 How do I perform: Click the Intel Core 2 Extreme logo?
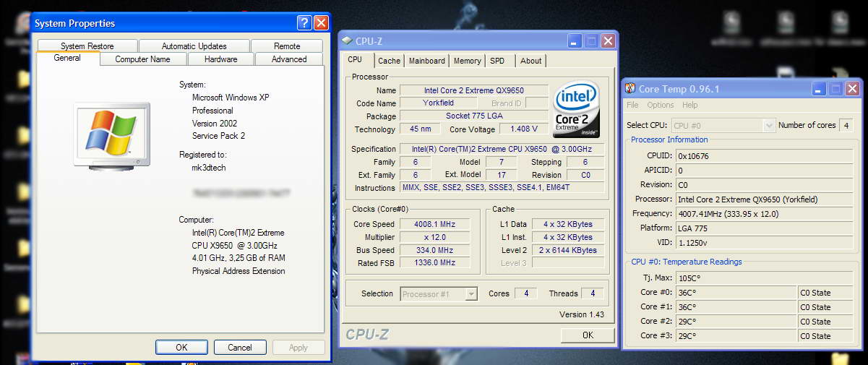576,109
